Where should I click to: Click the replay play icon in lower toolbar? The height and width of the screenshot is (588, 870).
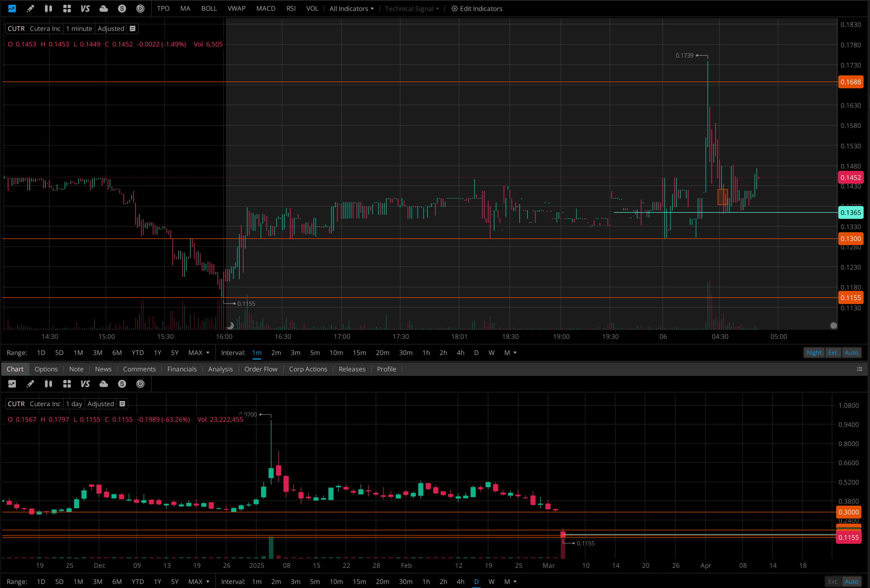(140, 384)
